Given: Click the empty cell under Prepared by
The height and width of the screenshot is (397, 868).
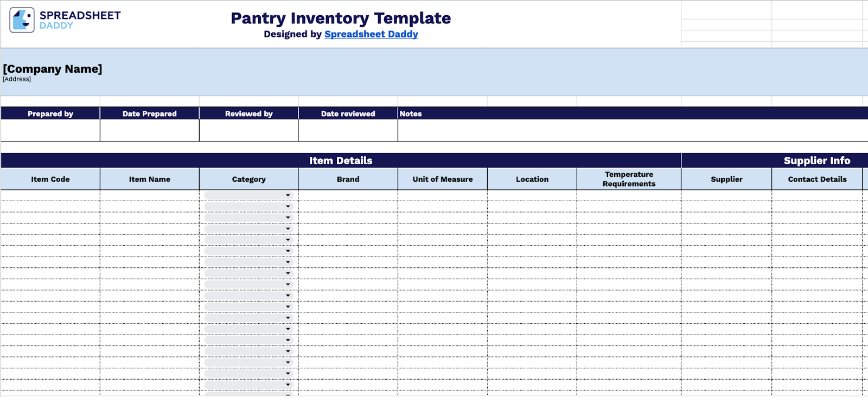Looking at the screenshot, I should pyautogui.click(x=50, y=131).
